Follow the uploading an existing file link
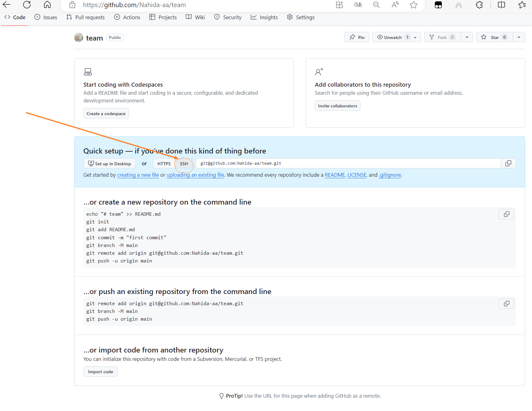The width and height of the screenshot is (532, 411). tap(195, 175)
